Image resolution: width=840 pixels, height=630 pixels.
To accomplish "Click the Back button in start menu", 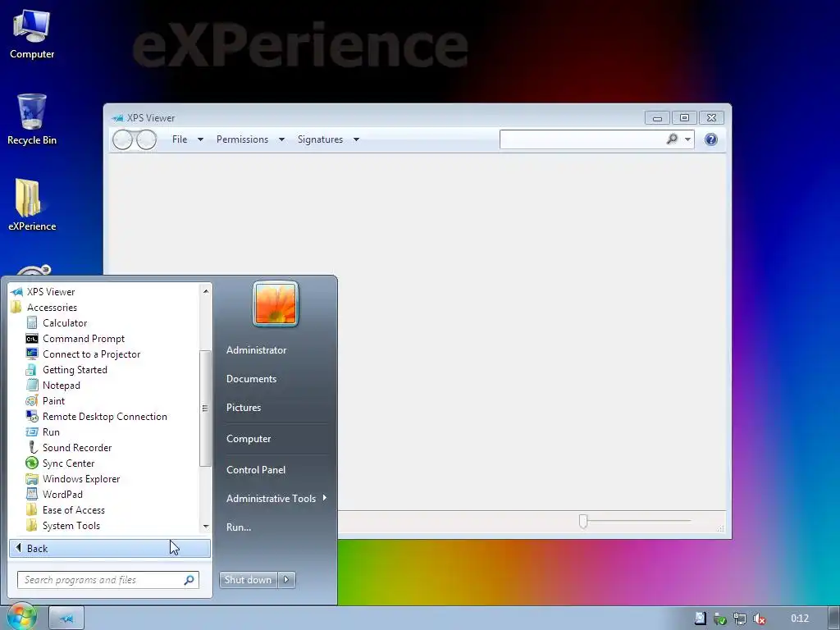I will point(110,548).
